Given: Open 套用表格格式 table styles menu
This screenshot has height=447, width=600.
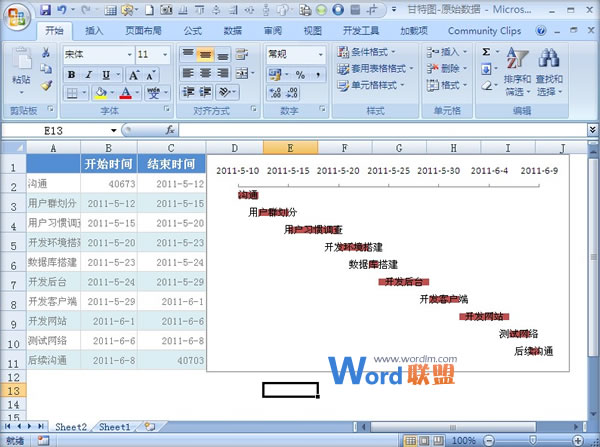Looking at the screenshot, I should 375,69.
